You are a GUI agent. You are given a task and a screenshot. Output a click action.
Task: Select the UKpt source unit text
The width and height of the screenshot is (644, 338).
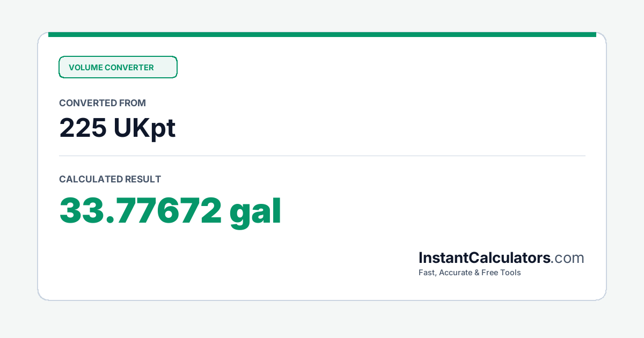[145, 129]
